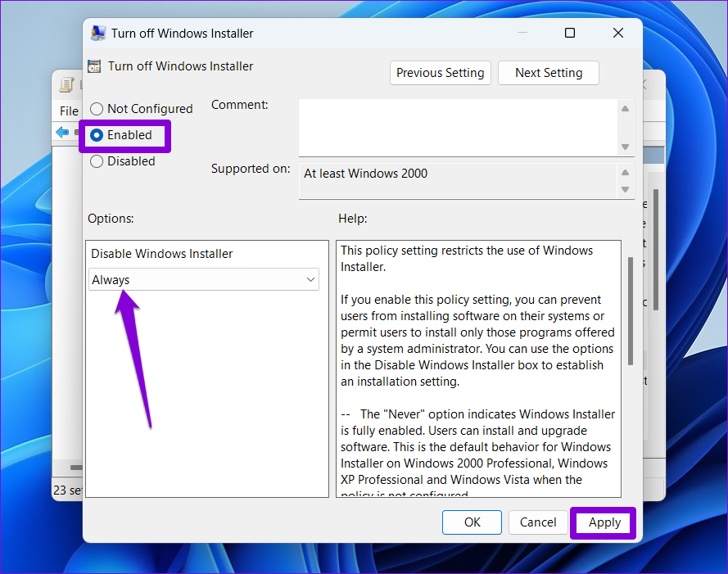Click the blue back arrow in the background window

tap(62, 133)
